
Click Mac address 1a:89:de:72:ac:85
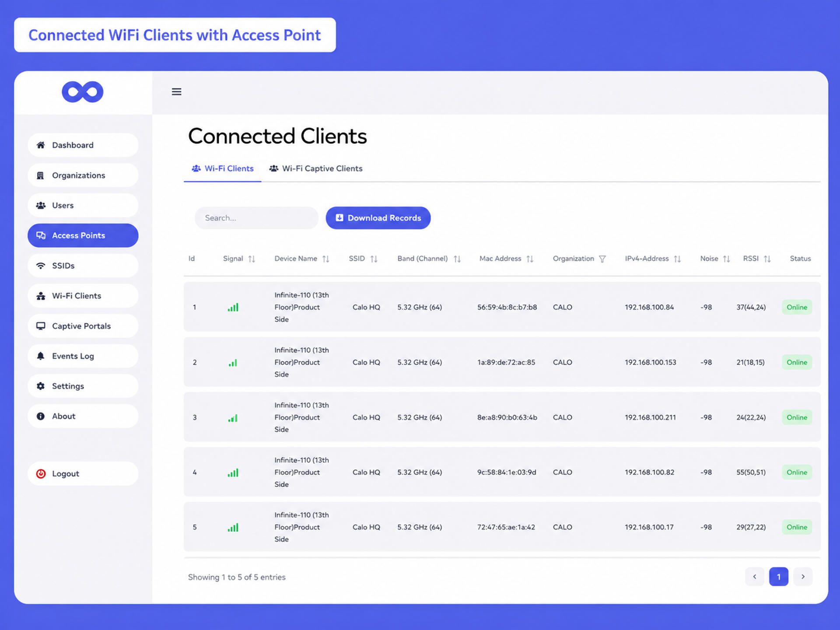[x=506, y=362]
